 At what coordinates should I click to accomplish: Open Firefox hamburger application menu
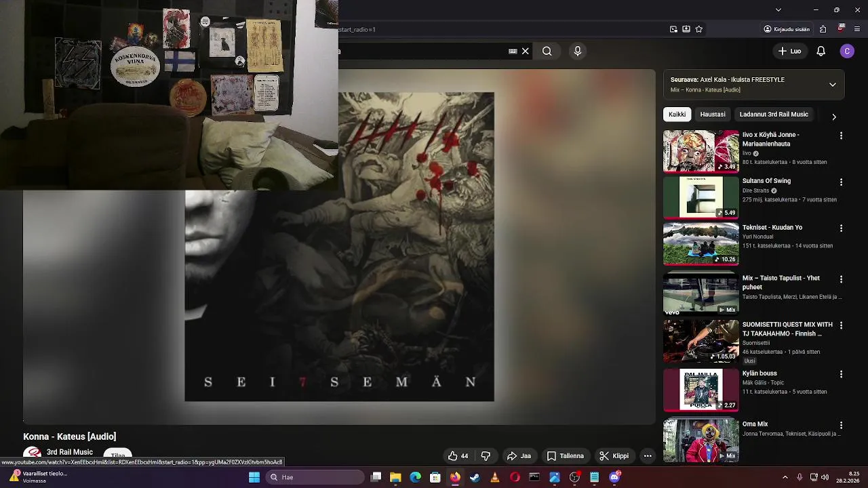point(857,29)
